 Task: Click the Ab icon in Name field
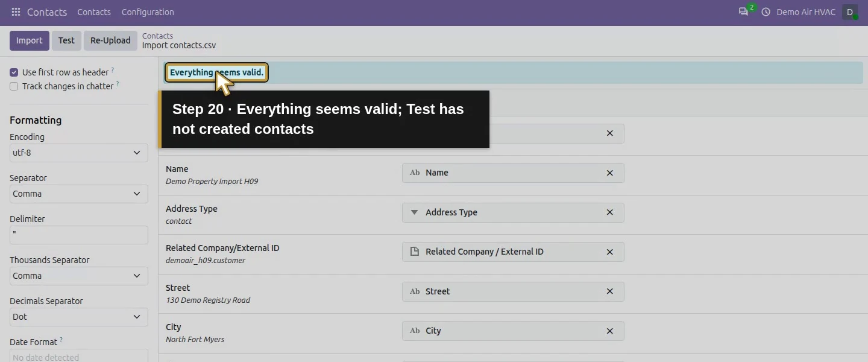pos(415,173)
